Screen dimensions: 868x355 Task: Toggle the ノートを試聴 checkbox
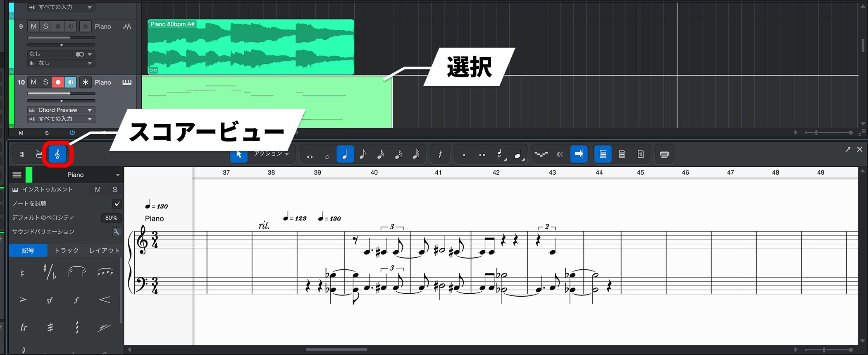click(117, 204)
